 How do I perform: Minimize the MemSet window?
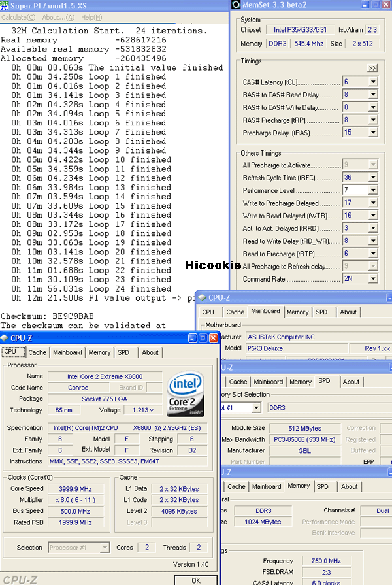click(365, 5)
